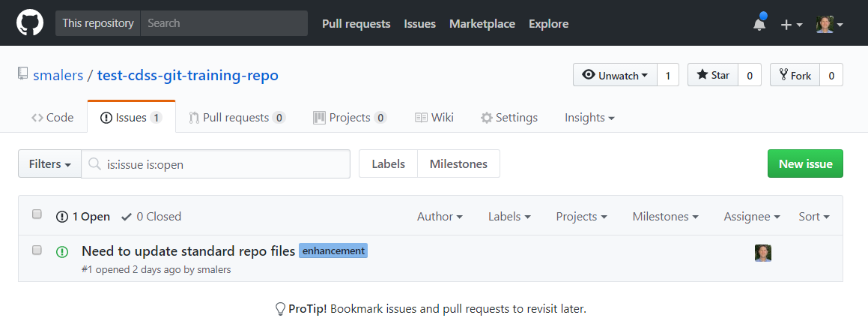Image resolution: width=868 pixels, height=333 pixels.
Task: Expand the Sort dropdown
Action: [814, 217]
